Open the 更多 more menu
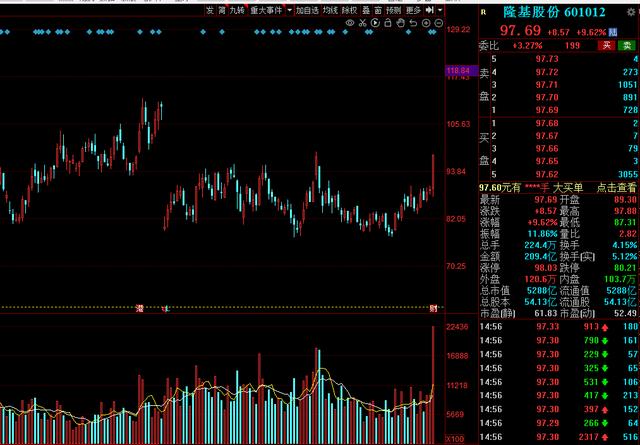640x445 pixels. [x=413, y=10]
